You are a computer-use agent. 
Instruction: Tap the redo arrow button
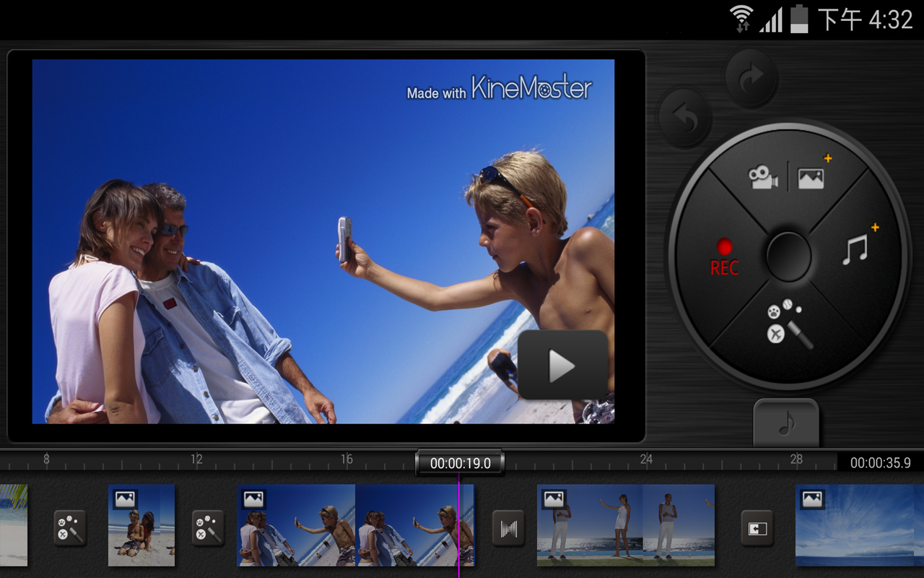coord(751,77)
